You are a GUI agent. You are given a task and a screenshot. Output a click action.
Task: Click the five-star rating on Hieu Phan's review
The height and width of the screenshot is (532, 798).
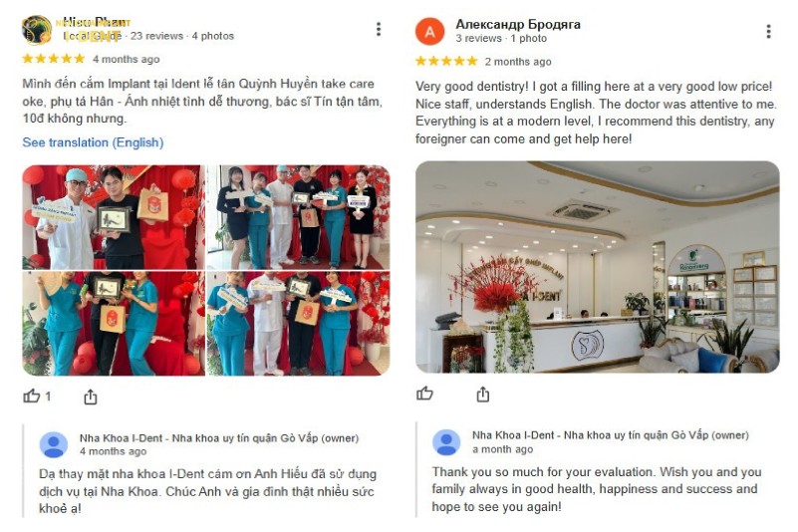pos(54,59)
